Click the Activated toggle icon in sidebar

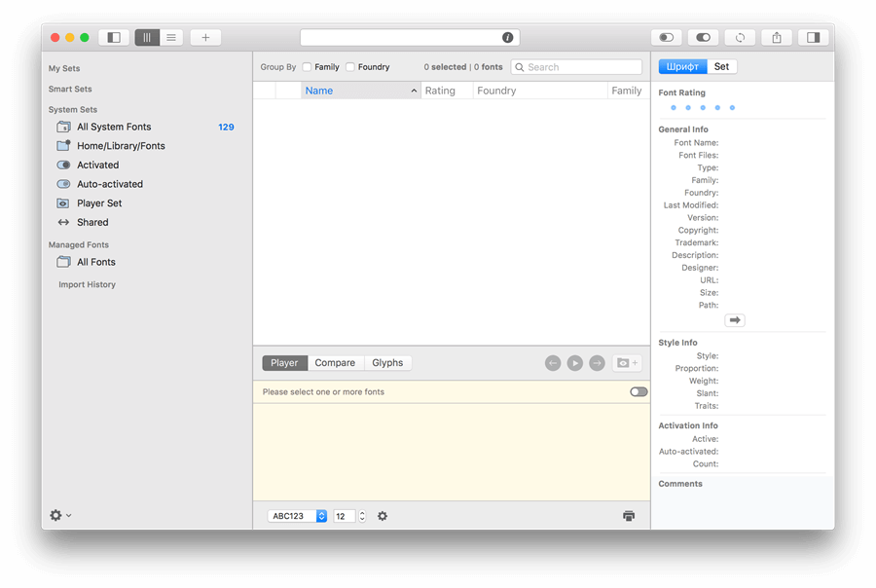63,165
